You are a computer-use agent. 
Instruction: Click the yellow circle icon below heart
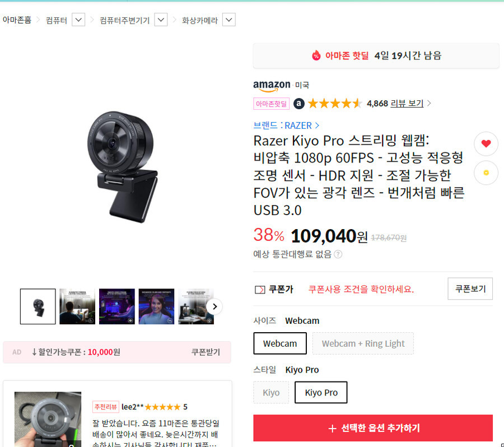[x=486, y=173]
